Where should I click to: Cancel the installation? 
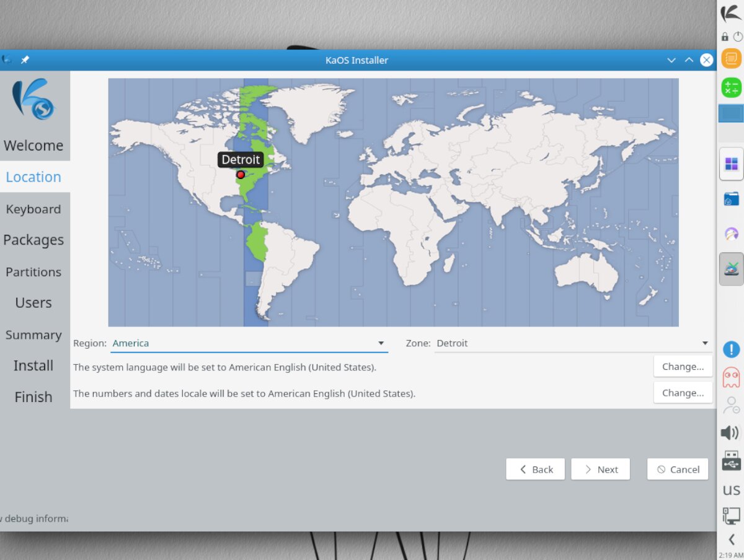[678, 470]
